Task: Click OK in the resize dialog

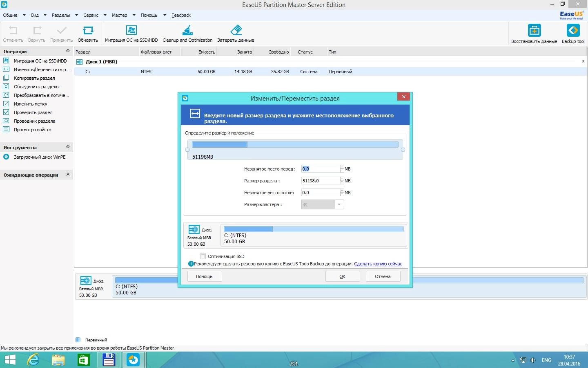Action: tap(343, 276)
